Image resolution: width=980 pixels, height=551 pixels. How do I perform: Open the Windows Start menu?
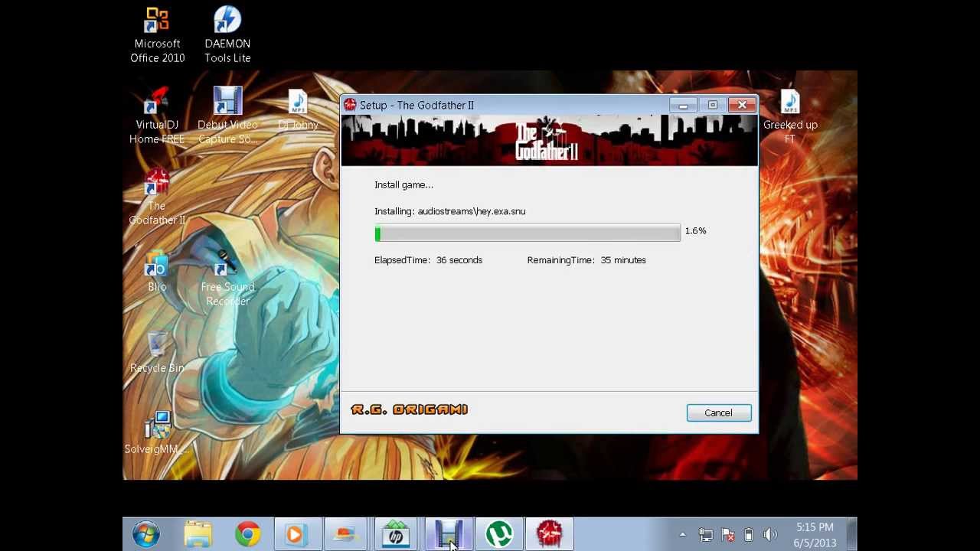[145, 534]
